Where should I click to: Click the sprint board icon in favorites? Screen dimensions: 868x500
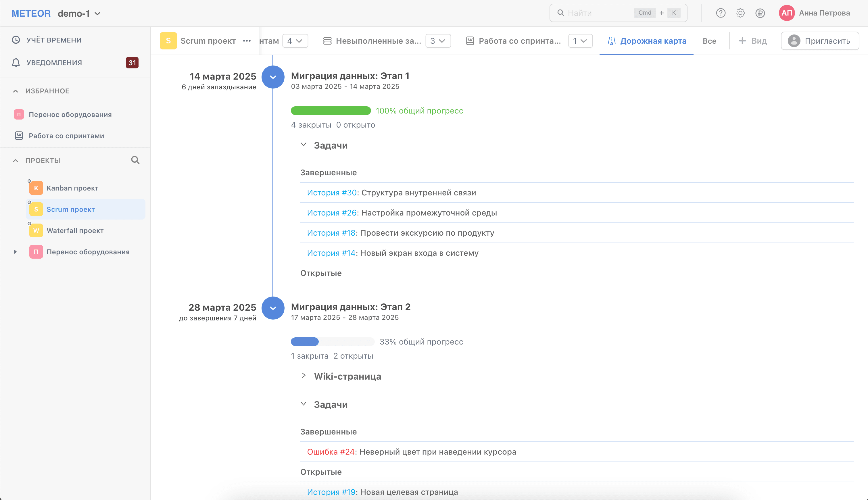pyautogui.click(x=19, y=136)
